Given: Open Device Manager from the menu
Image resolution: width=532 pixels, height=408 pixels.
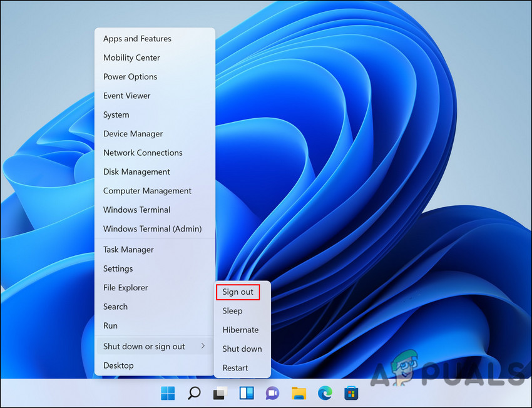Looking at the screenshot, I should [x=133, y=134].
